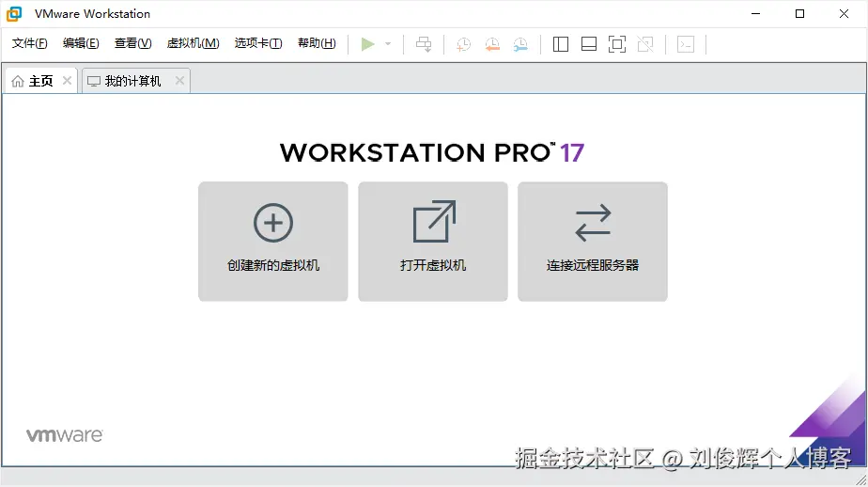Image resolution: width=868 pixels, height=487 pixels.
Task: Click the Take Snapshot clock icon
Action: (x=463, y=44)
